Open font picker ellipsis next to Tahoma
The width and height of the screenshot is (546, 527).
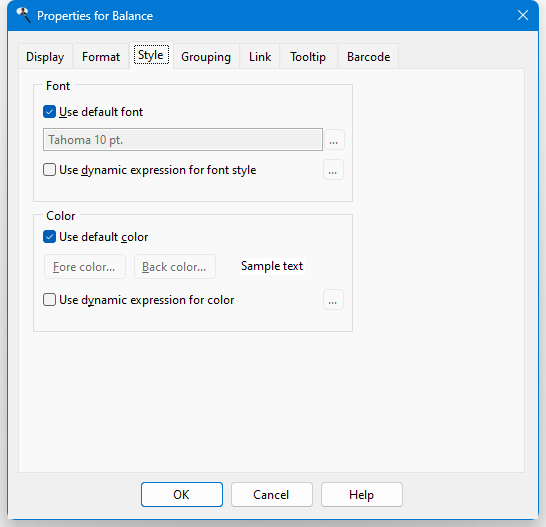click(x=334, y=140)
